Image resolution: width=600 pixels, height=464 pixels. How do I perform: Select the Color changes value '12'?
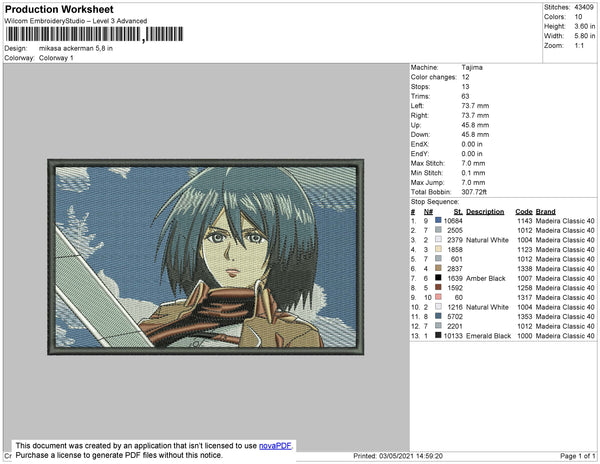coord(465,77)
